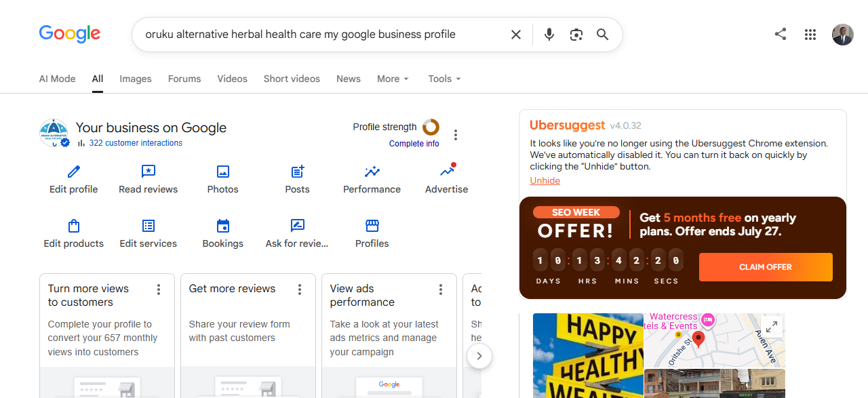
Task: Open business Photos icon
Action: 223,172
